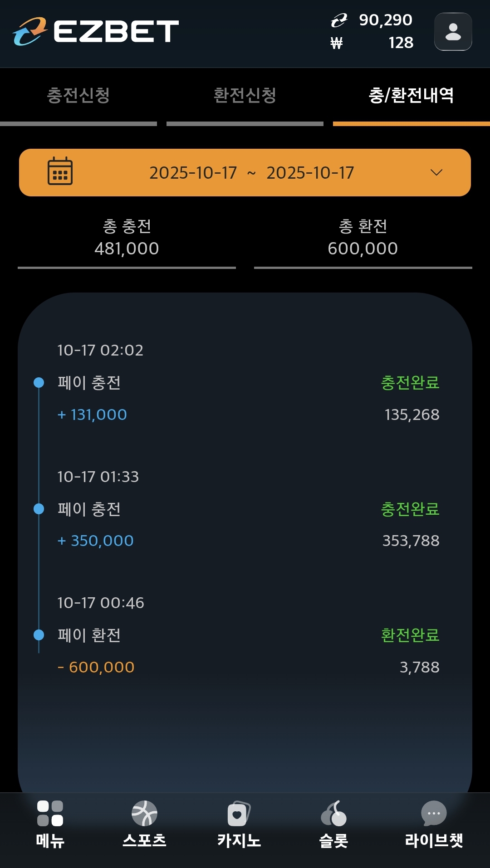Click the points balance icon
The width and height of the screenshot is (490, 868).
(x=338, y=20)
